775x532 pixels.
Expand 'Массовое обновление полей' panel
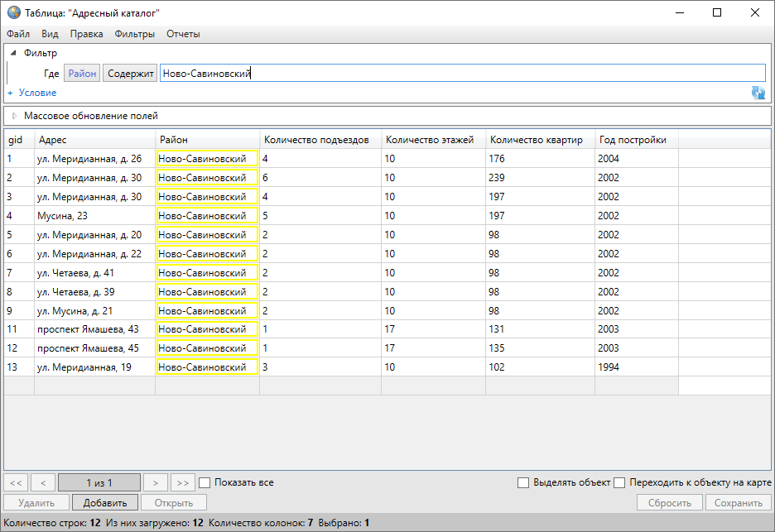pos(14,116)
